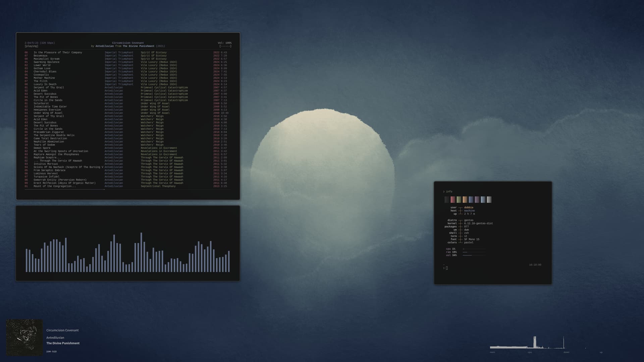Click 'The Divine Punishment' album text at bottom-left

click(x=63, y=343)
